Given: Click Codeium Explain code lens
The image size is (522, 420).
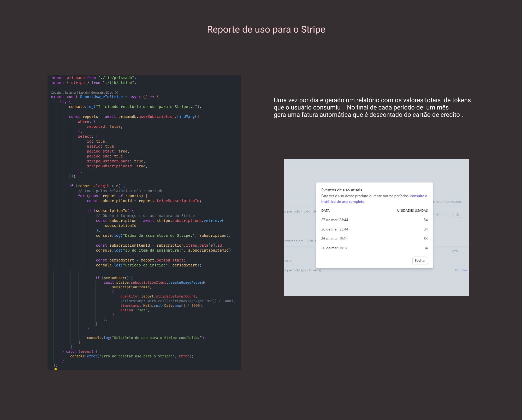Looking at the screenshot, I should 84,93.
